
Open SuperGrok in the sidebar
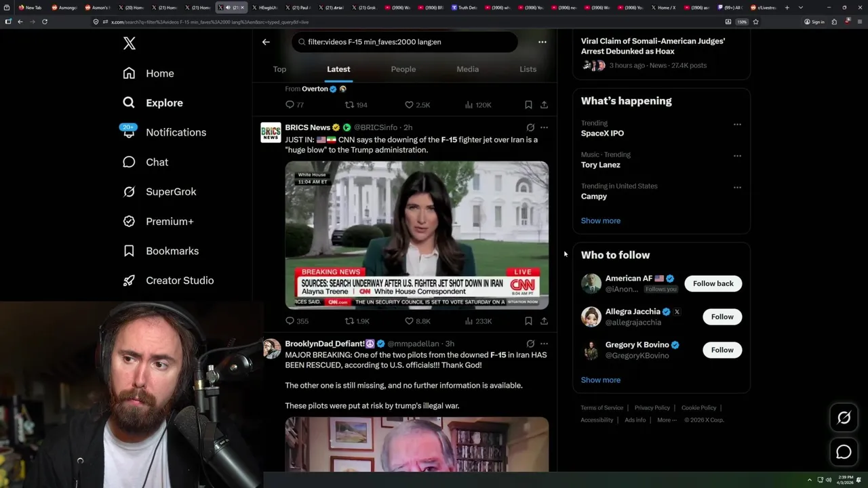coord(159,192)
